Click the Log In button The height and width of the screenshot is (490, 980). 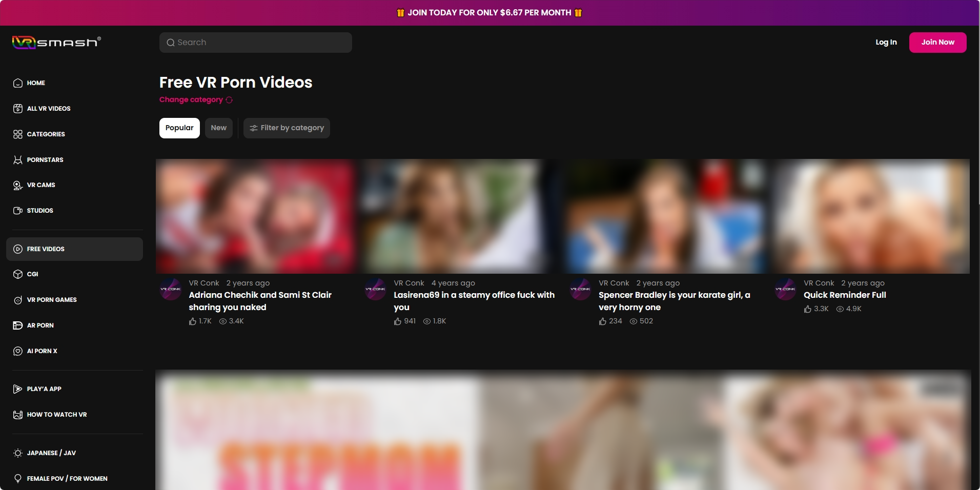tap(886, 43)
